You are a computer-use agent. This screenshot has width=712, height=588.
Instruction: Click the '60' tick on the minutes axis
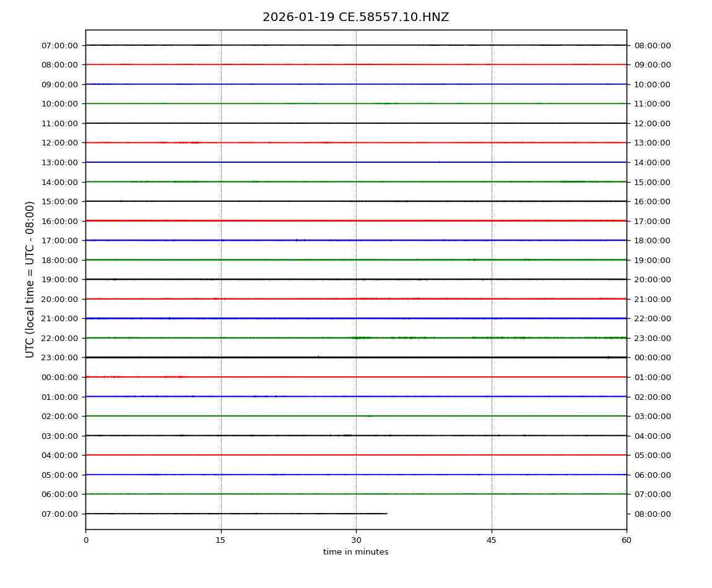point(627,540)
